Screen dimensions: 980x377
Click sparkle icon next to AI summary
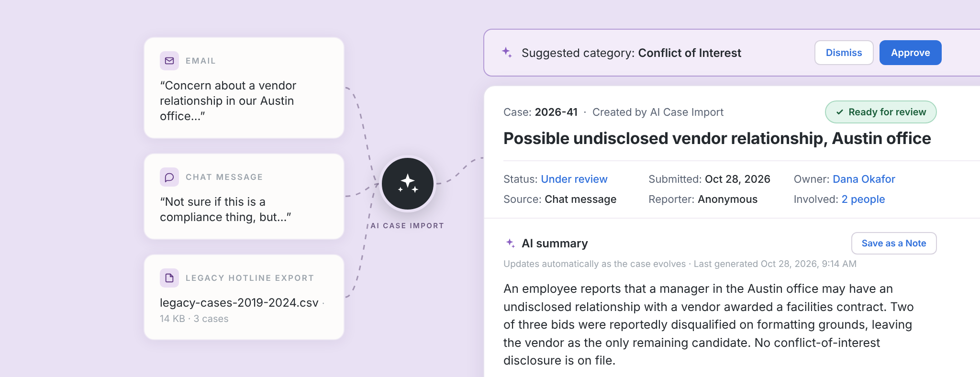(x=511, y=243)
